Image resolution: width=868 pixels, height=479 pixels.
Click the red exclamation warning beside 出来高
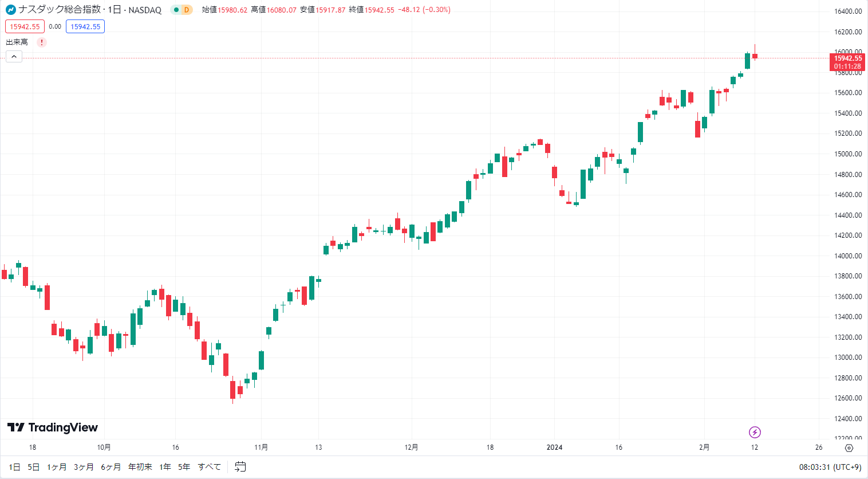(x=42, y=42)
